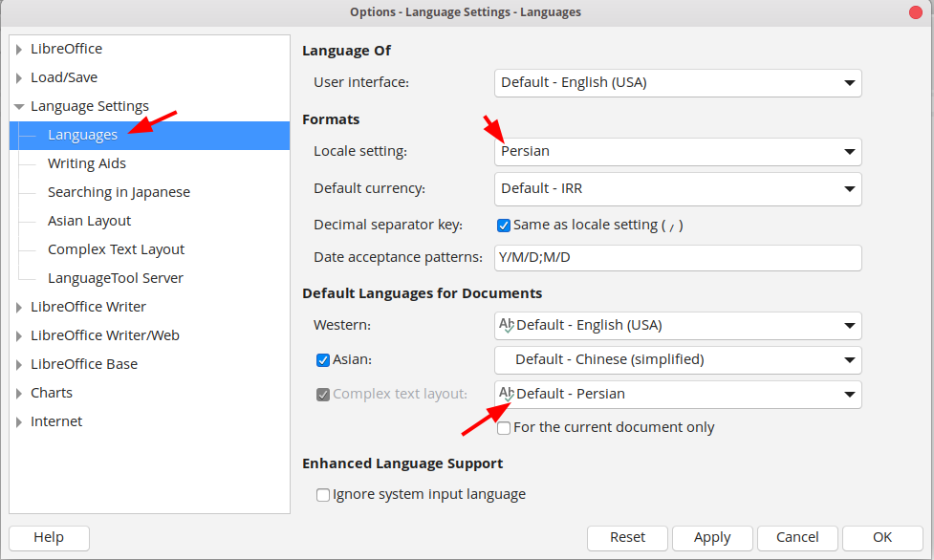Collapse the Language Settings node
The height and width of the screenshot is (560, 934).
19,107
